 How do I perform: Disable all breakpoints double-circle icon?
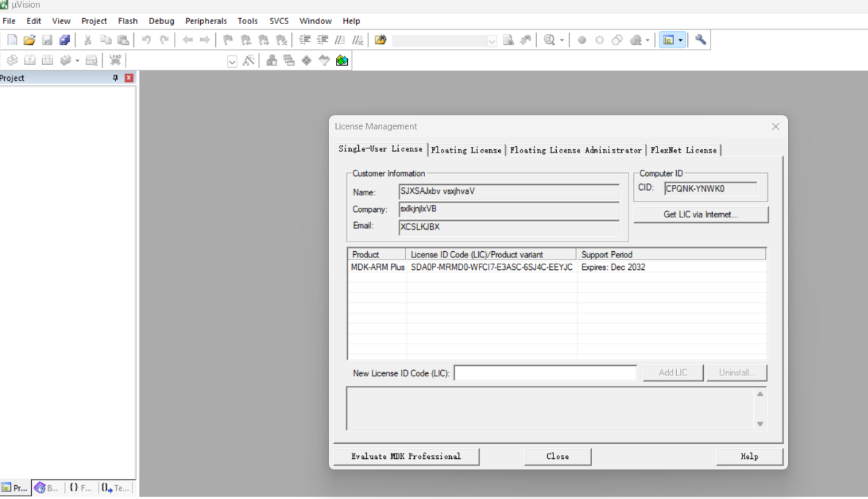pyautogui.click(x=617, y=40)
